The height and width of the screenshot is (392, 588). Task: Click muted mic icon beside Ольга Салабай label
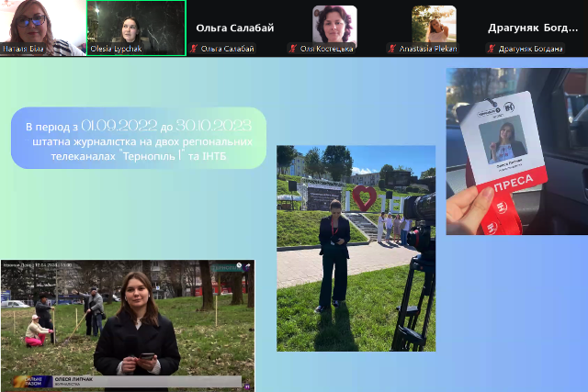(194, 48)
